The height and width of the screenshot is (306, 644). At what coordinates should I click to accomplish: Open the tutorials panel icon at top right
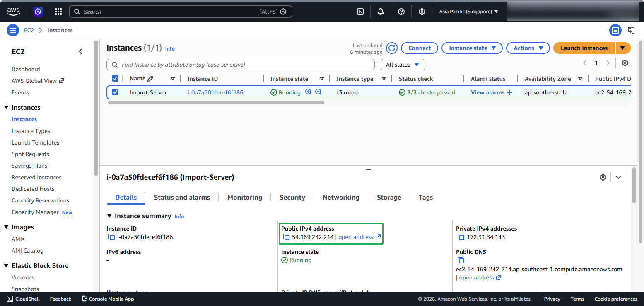click(631, 30)
